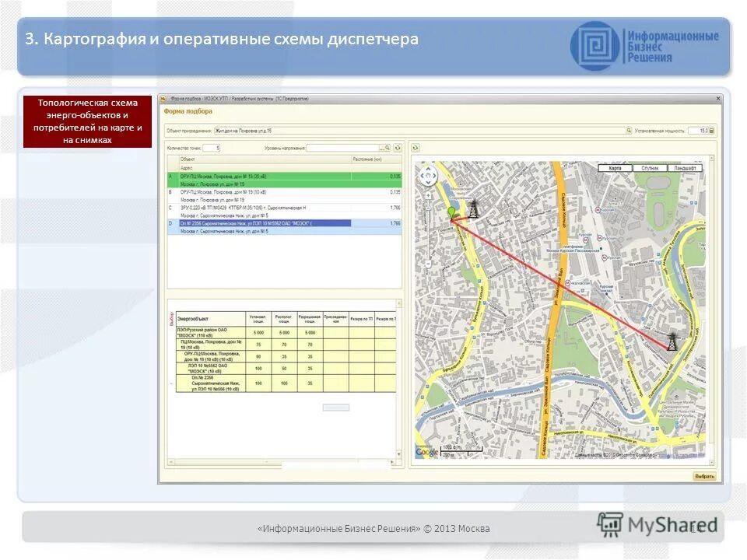This screenshot has width=747, height=560.
Task: Click the map zoom slider track
Action: click(x=428, y=229)
